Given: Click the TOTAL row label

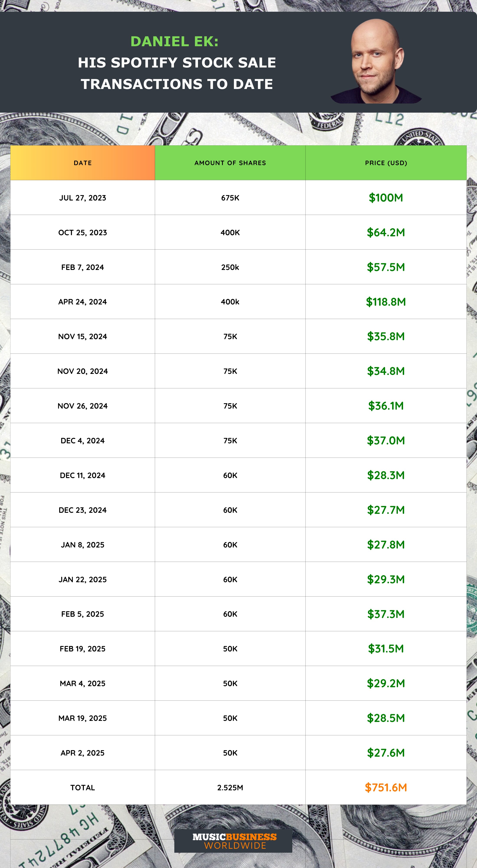Looking at the screenshot, I should tap(83, 788).
